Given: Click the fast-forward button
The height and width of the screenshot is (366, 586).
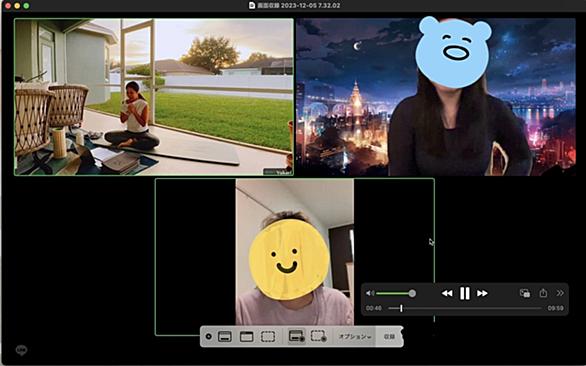Looking at the screenshot, I should (x=482, y=293).
